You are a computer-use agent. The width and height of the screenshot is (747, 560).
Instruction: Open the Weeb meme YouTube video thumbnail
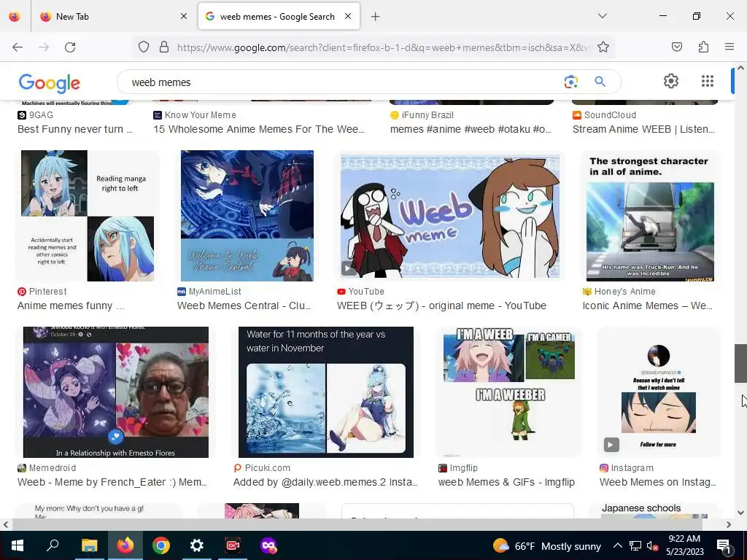tap(449, 216)
